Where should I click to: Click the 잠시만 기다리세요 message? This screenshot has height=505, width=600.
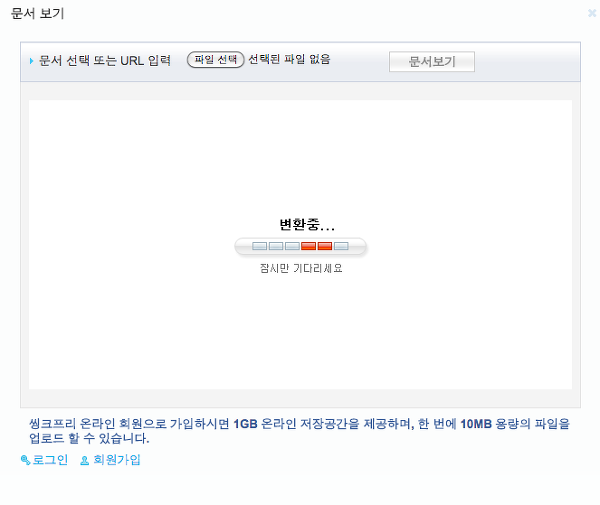coord(301,268)
